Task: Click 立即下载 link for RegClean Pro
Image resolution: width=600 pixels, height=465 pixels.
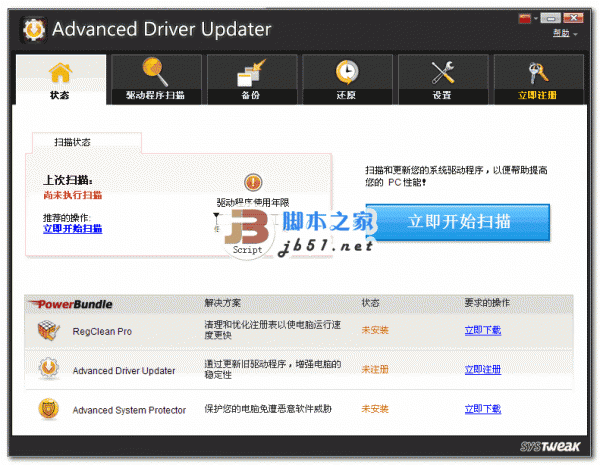Action: point(483,330)
